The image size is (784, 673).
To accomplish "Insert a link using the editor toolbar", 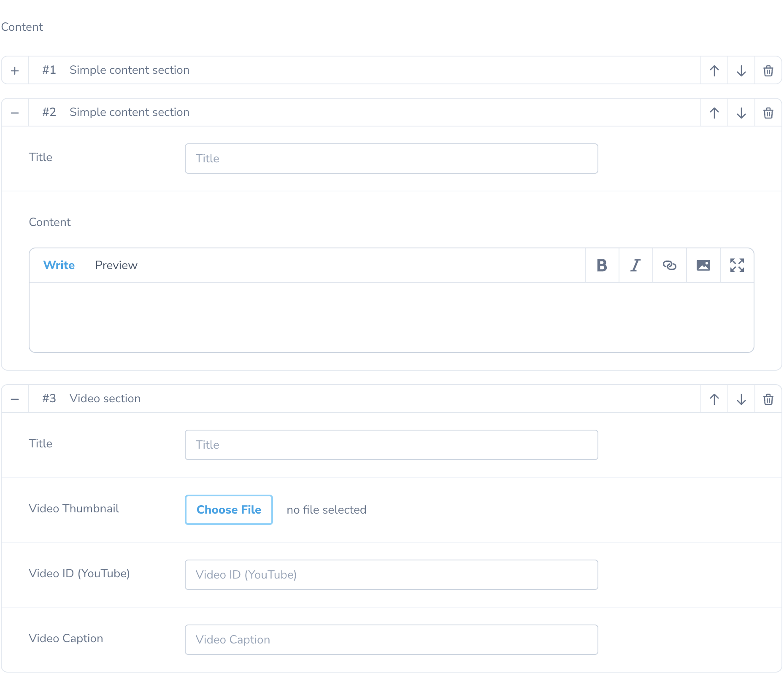I will (669, 265).
